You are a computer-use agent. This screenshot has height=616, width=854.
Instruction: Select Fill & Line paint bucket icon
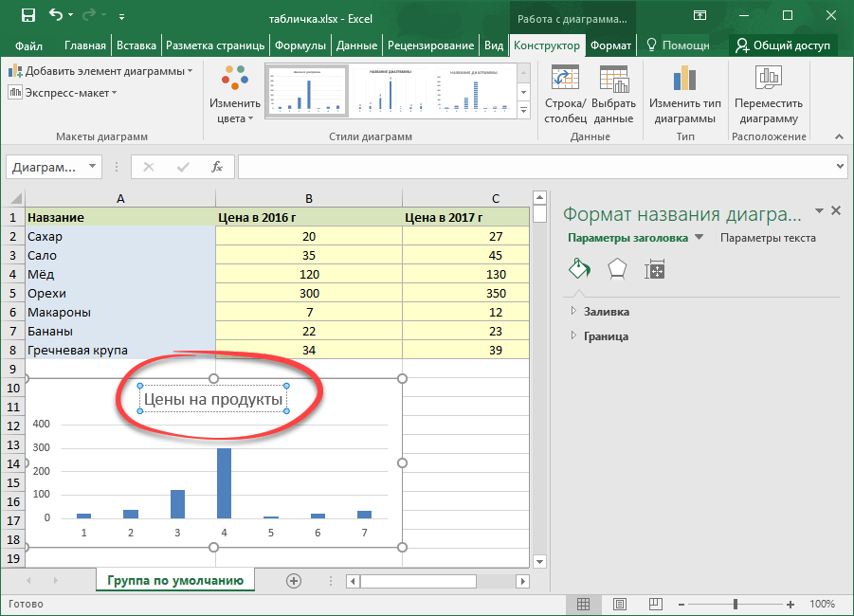tap(578, 268)
